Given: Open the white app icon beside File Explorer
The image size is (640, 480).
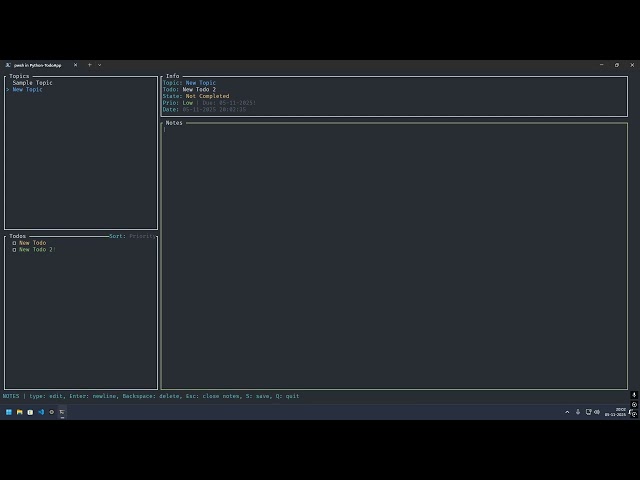Looking at the screenshot, I should (30, 412).
